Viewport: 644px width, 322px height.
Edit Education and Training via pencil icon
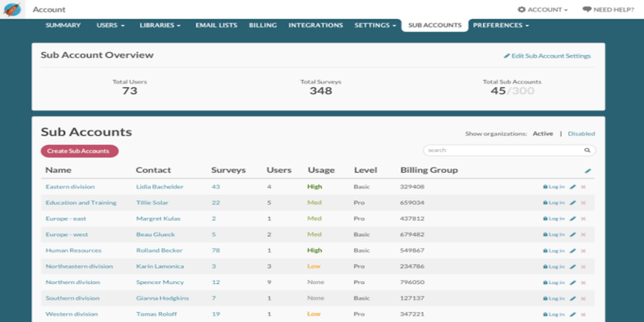click(x=573, y=203)
